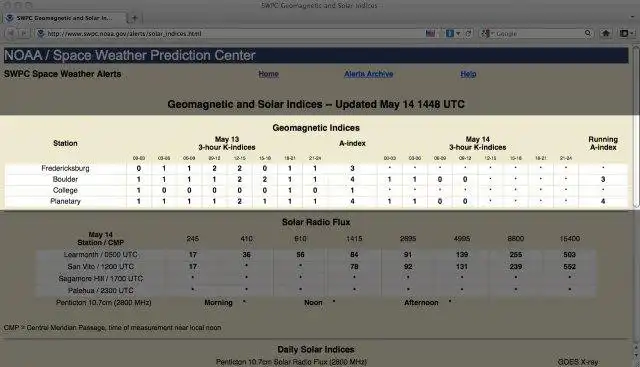The height and width of the screenshot is (367, 640).
Task: Select the Learmonth / 0500 UTC row label
Action: tap(101, 255)
